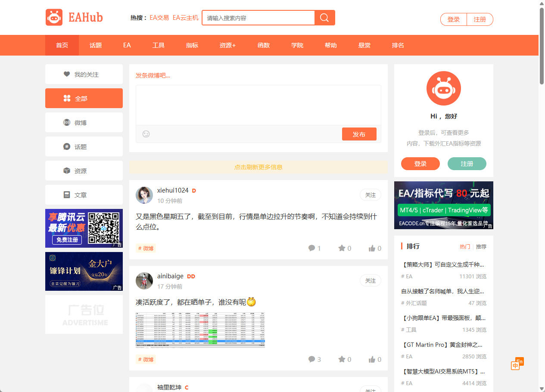Open comments on xiehui1024's post
The image size is (545, 392).
tap(314, 248)
